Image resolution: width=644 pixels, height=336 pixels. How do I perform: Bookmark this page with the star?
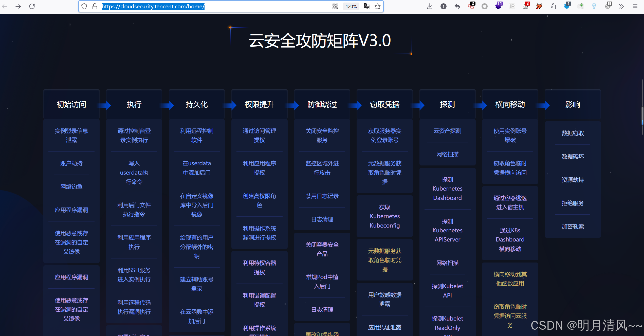(378, 6)
